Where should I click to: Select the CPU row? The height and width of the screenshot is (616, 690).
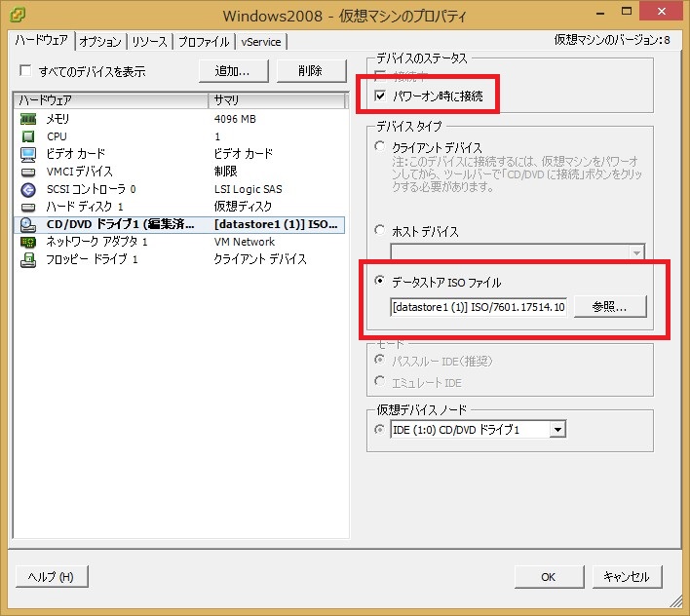(x=179, y=136)
